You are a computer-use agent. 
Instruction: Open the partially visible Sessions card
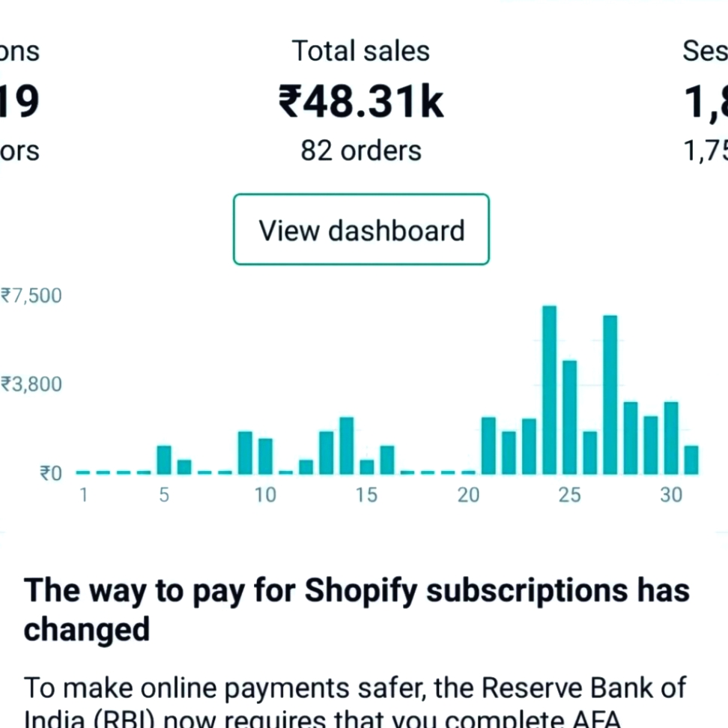pyautogui.click(x=705, y=101)
